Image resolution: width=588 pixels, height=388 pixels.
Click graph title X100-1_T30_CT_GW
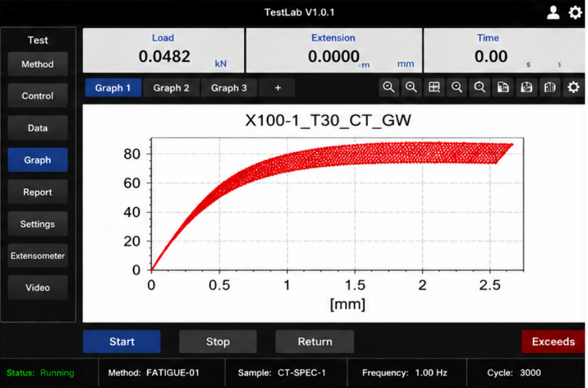pos(328,121)
